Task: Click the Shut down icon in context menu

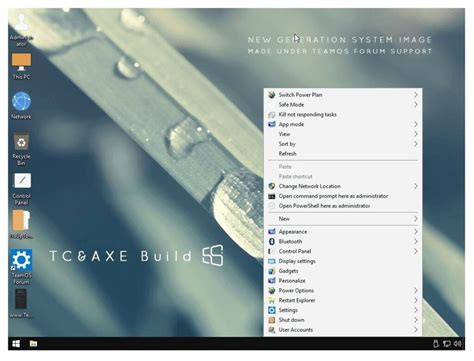Action: pos(272,320)
